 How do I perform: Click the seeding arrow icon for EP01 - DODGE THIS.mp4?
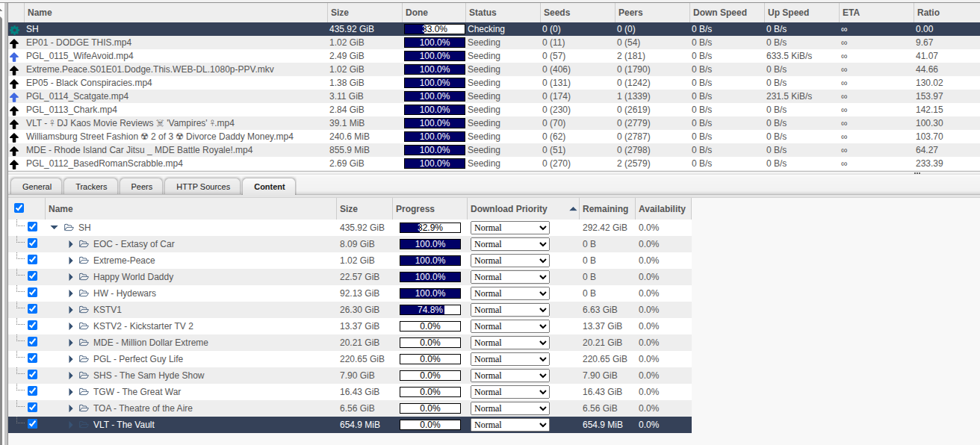[x=14, y=43]
